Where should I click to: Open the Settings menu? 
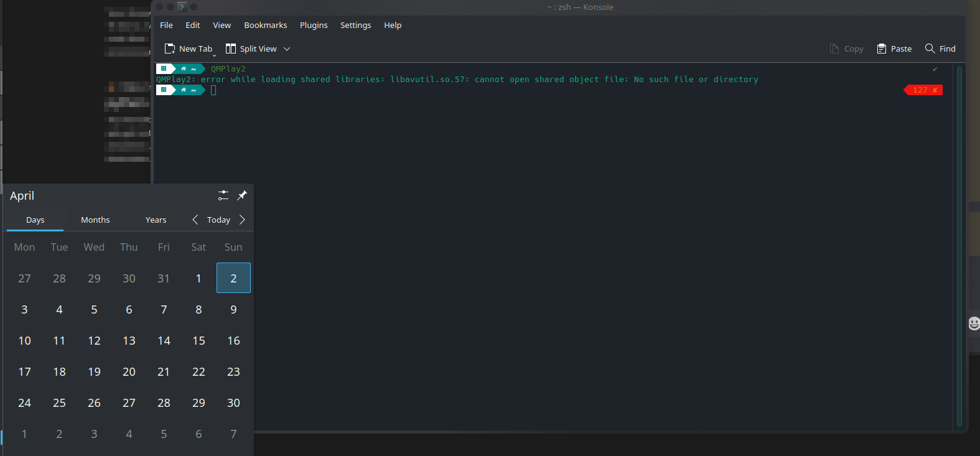(x=355, y=25)
